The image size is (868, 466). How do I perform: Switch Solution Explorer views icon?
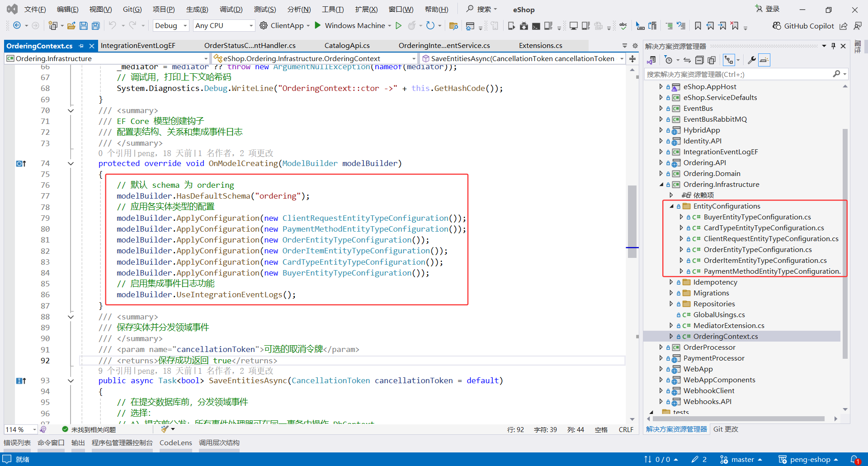pyautogui.click(x=651, y=60)
